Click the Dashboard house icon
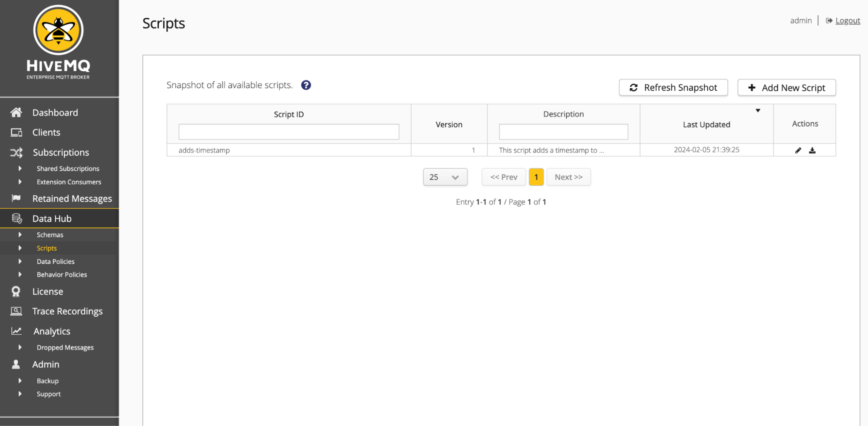 coord(16,113)
